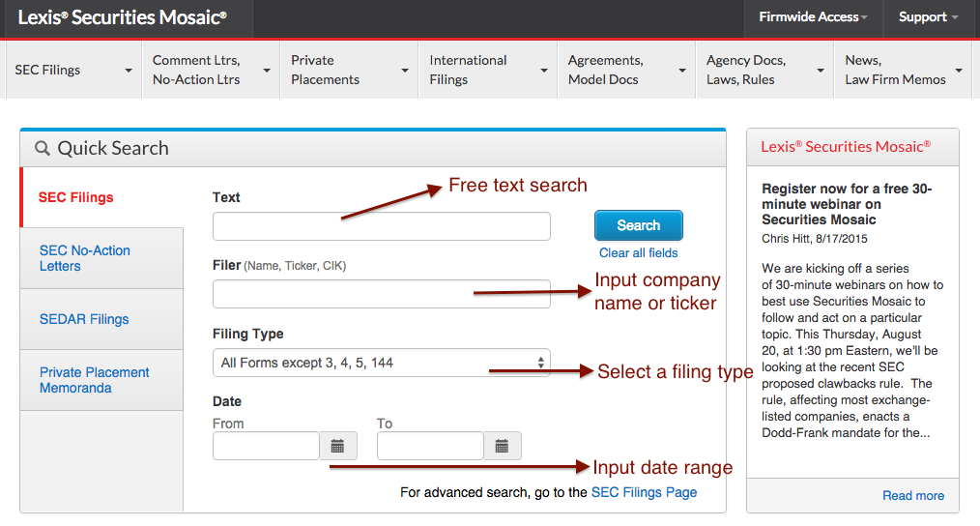
Task: Focus the To date input field
Action: (431, 446)
